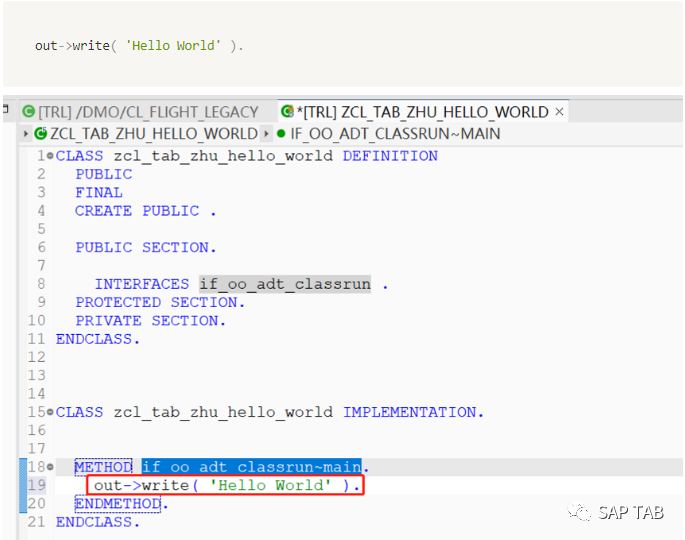Select the ZCL_TAB_ZHU_HELLO_WORLD editor tab
The width and height of the screenshot is (685, 540).
pos(422,112)
